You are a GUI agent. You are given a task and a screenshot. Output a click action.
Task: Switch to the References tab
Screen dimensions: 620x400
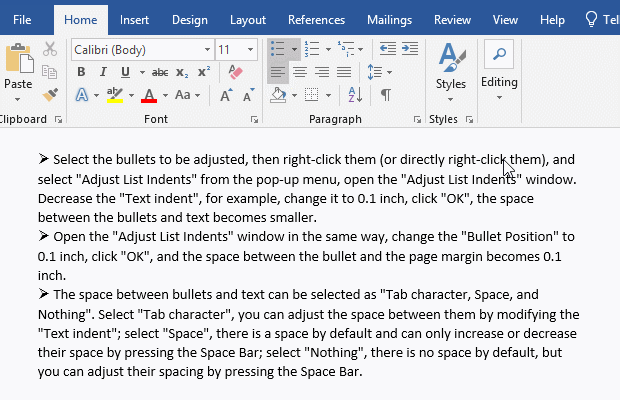pyautogui.click(x=316, y=20)
